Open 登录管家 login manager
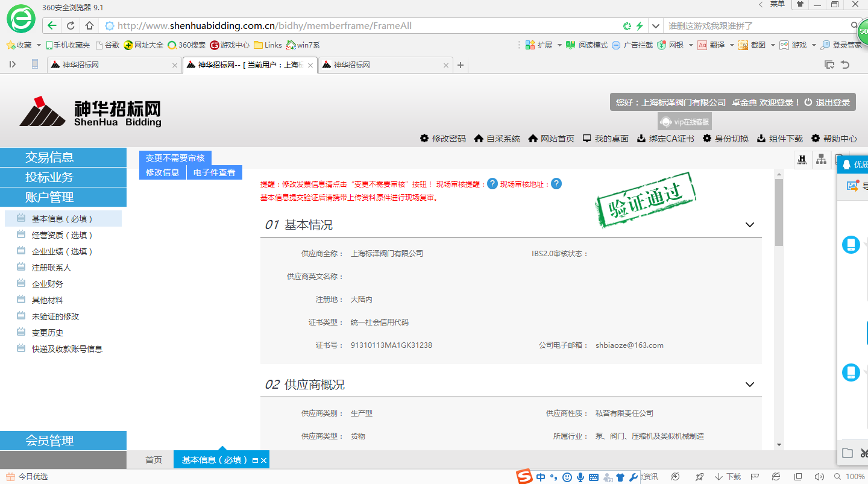Viewport: 868px width, 484px height. pyautogui.click(x=841, y=45)
